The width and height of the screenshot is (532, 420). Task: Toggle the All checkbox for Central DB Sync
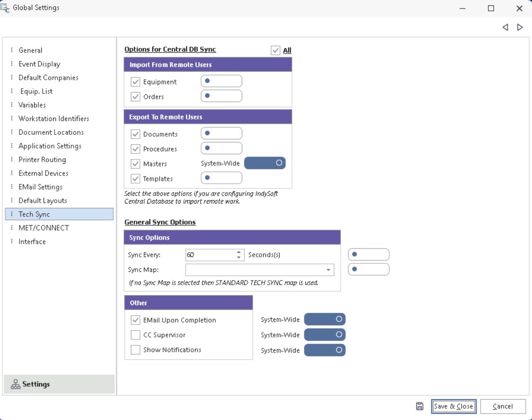[275, 50]
